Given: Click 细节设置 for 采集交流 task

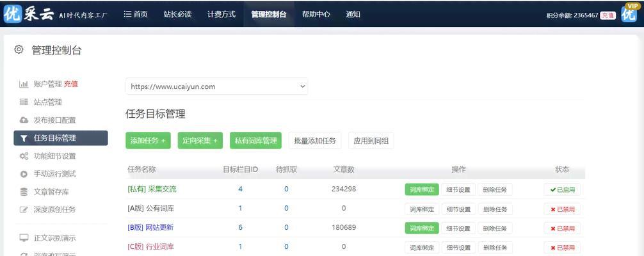Looking at the screenshot, I should pyautogui.click(x=458, y=190).
